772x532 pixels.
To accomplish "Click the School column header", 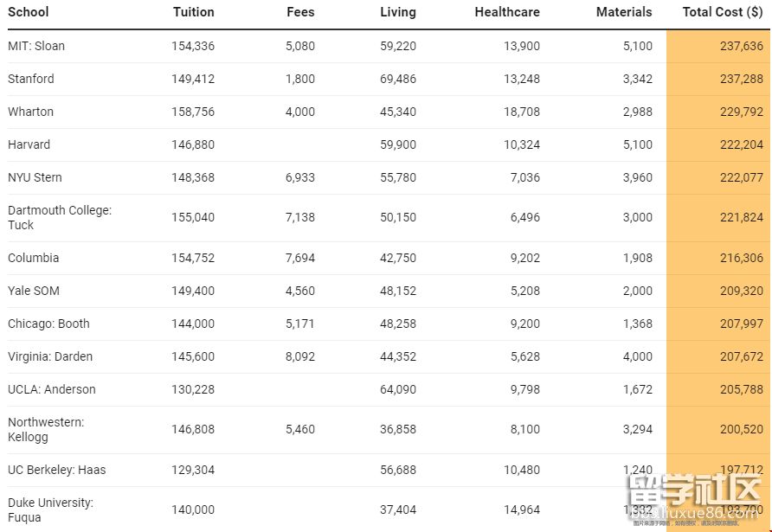I will pyautogui.click(x=29, y=12).
